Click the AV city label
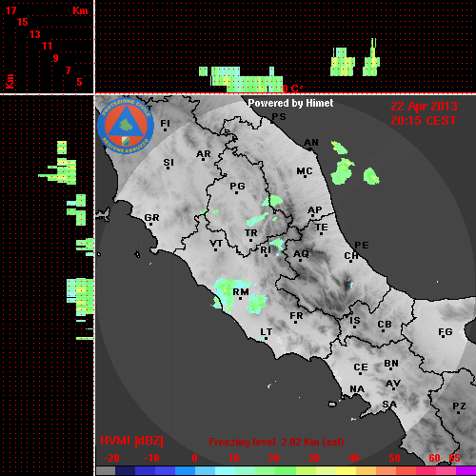 (x=393, y=384)
